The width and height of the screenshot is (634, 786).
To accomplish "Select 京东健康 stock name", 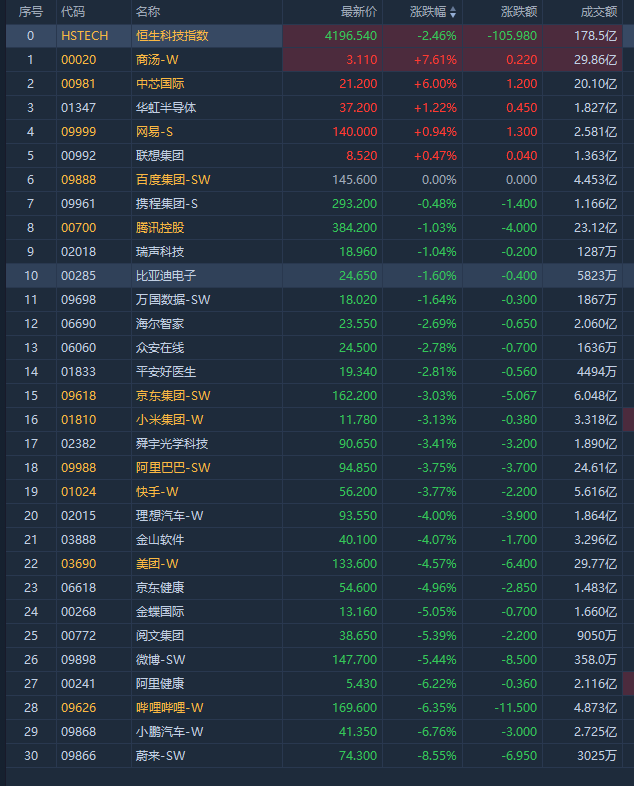I will tap(160, 589).
